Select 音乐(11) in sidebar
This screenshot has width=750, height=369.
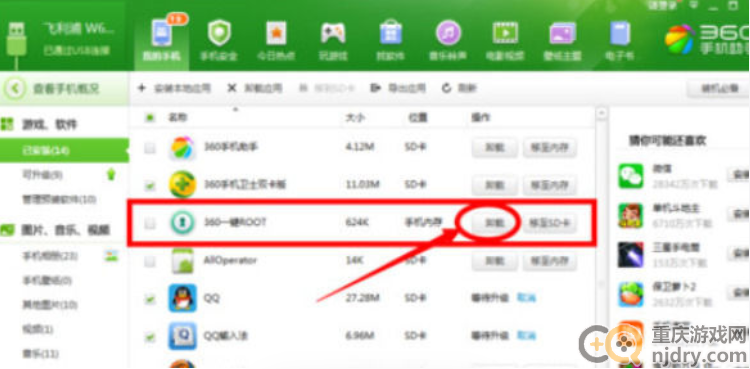click(41, 354)
